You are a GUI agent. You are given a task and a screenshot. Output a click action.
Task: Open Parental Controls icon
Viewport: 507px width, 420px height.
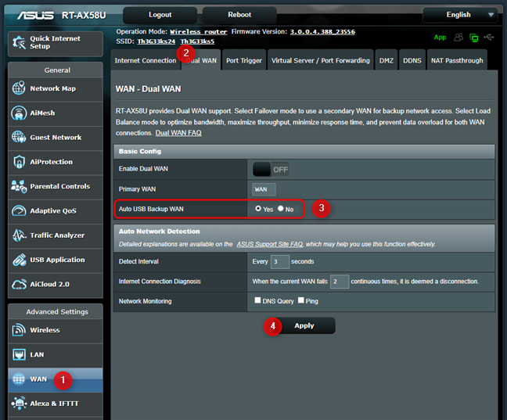click(x=19, y=186)
